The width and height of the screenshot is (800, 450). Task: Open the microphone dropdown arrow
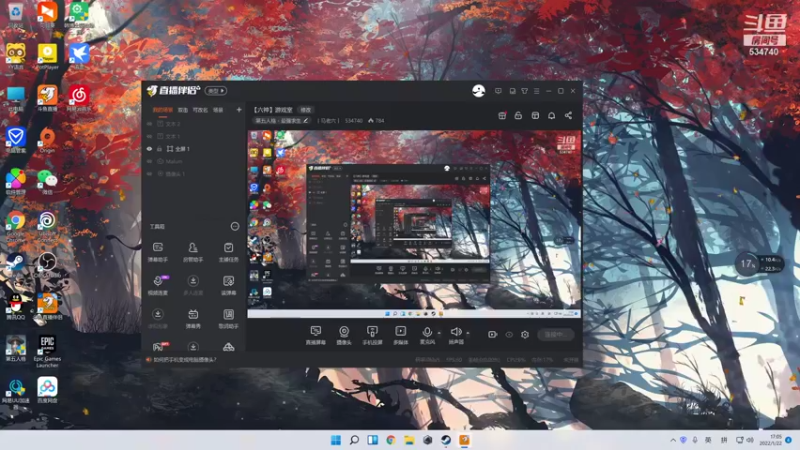(439, 333)
